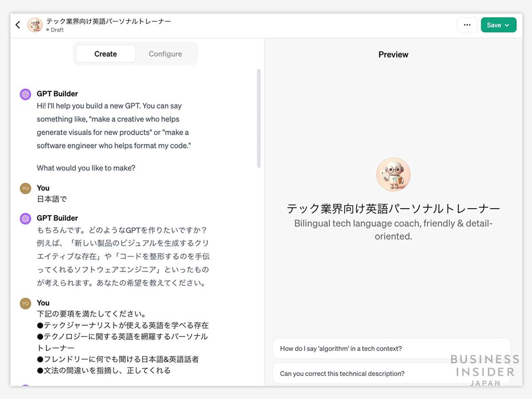The image size is (532, 399).
Task: Switch to the Create tab
Action: (x=106, y=54)
